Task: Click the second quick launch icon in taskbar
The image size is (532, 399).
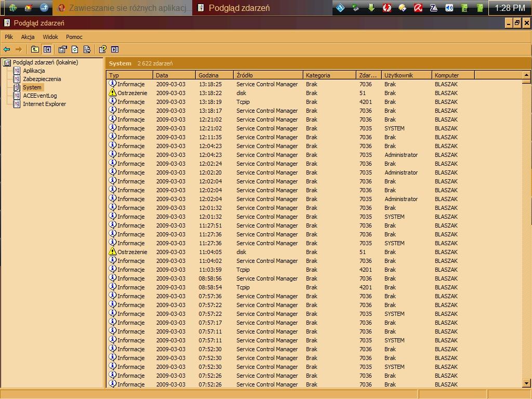Action: point(29,8)
